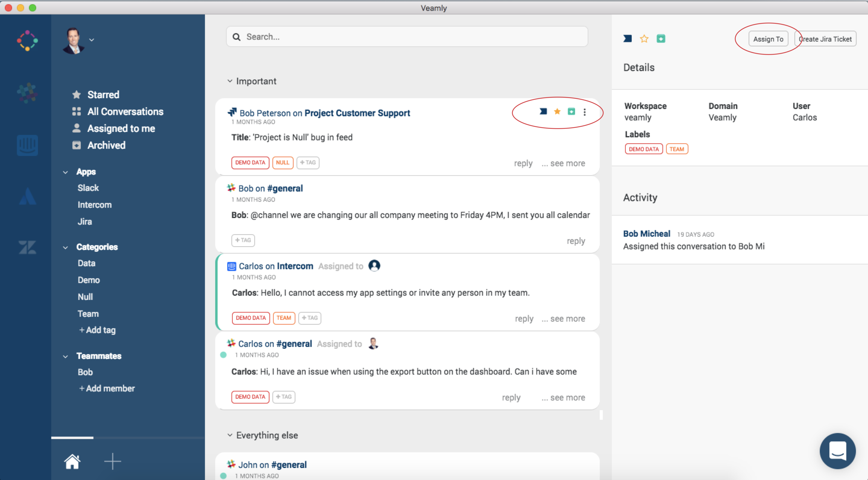
Task: Click the Assign To button
Action: [768, 39]
